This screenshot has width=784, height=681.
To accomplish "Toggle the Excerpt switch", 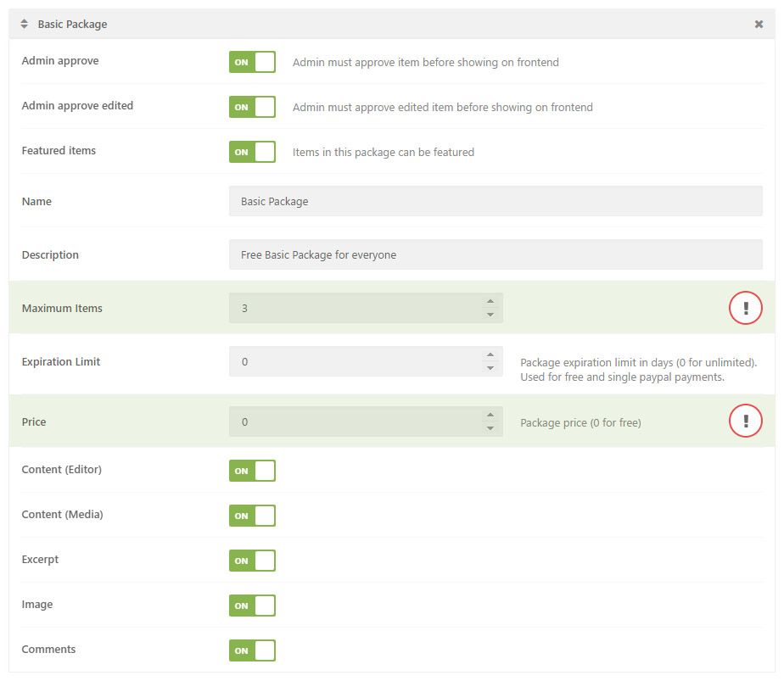I will tap(253, 561).
